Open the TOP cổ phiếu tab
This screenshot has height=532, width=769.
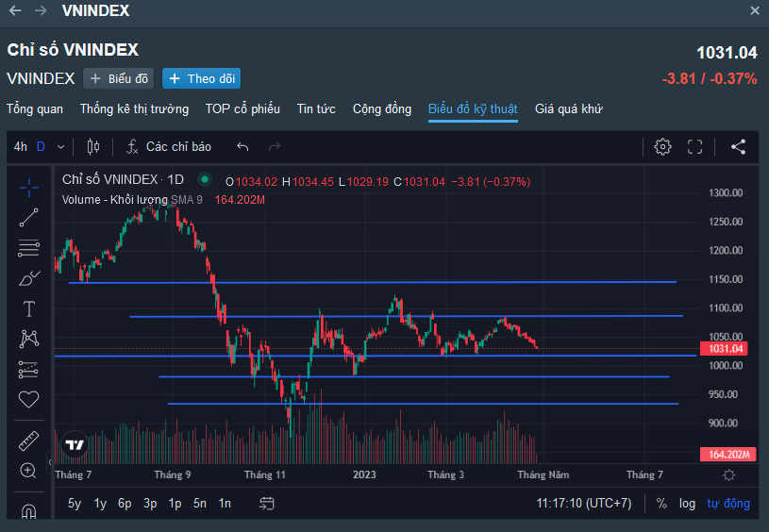coord(242,108)
